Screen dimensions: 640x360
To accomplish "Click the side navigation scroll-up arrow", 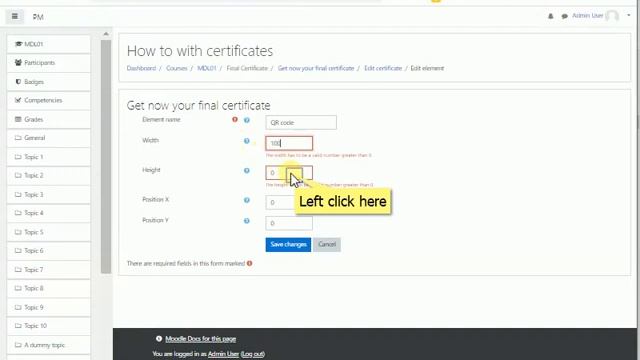I will [x=106, y=34].
